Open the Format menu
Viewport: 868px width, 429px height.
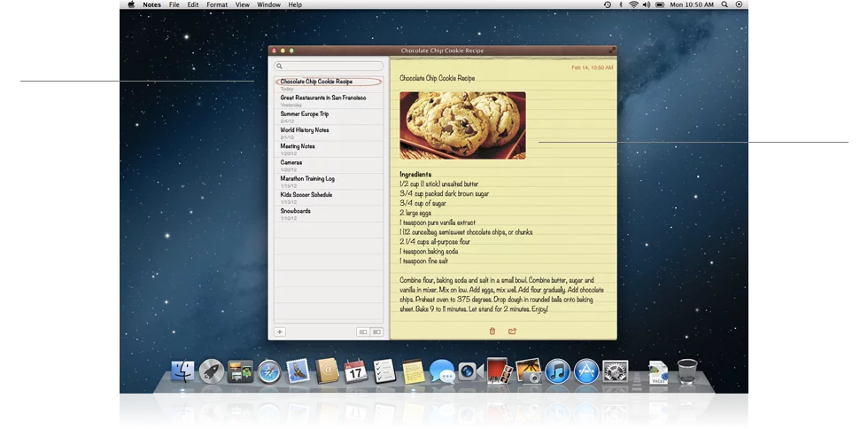point(217,4)
